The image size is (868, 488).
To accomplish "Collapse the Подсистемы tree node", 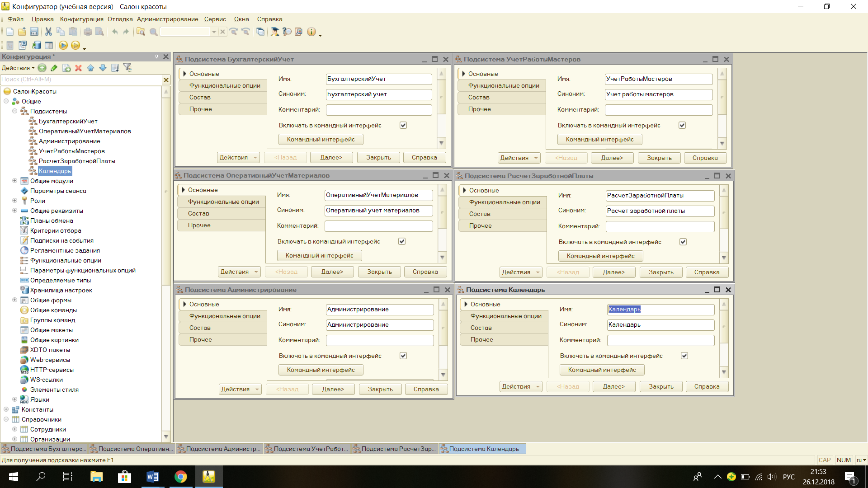I will tap(14, 111).
